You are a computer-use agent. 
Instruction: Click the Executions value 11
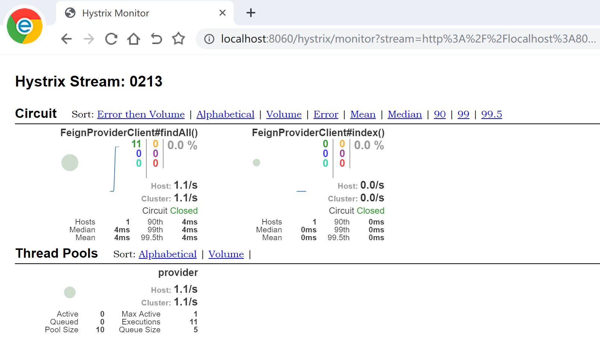[x=193, y=322]
